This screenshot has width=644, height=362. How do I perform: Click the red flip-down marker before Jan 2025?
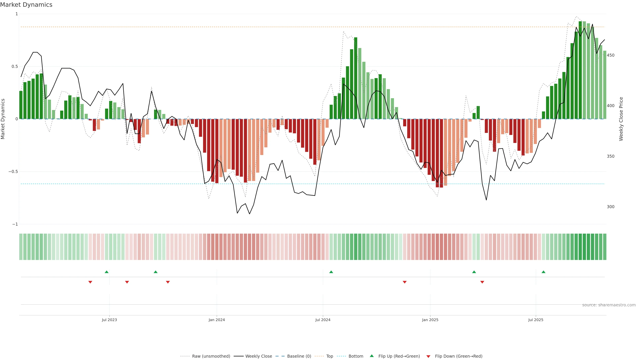pyautogui.click(x=405, y=282)
